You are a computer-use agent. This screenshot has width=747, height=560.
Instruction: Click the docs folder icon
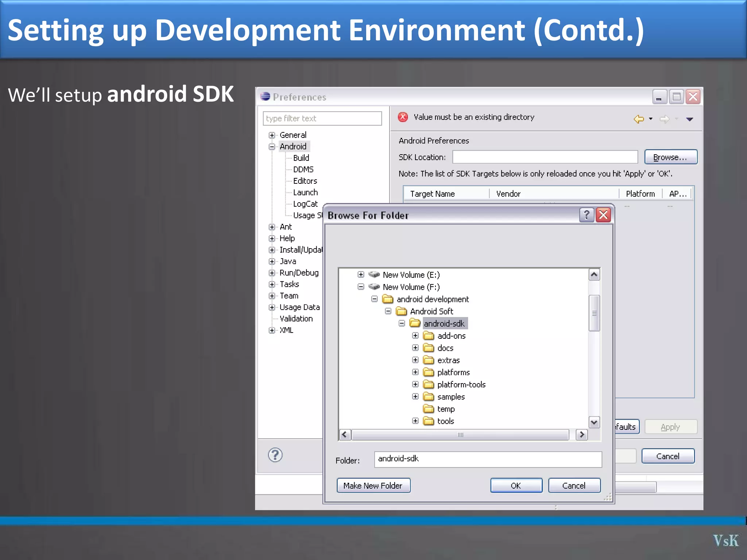(x=429, y=348)
